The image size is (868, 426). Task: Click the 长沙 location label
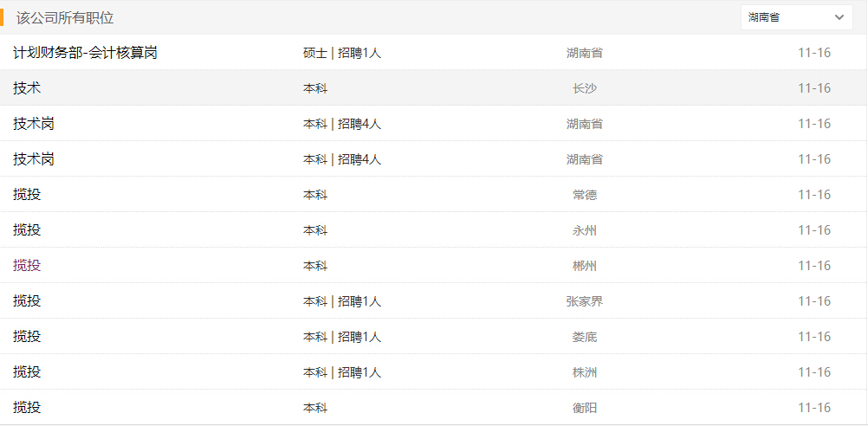[585, 88]
